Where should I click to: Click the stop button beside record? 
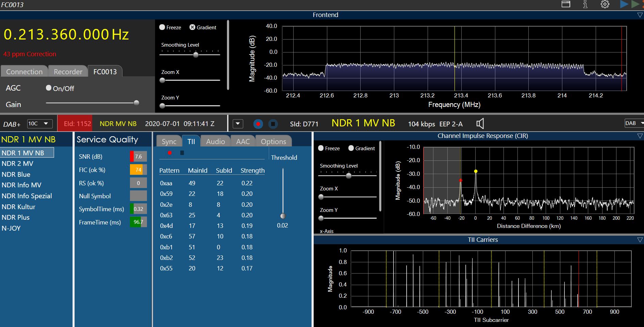(273, 124)
